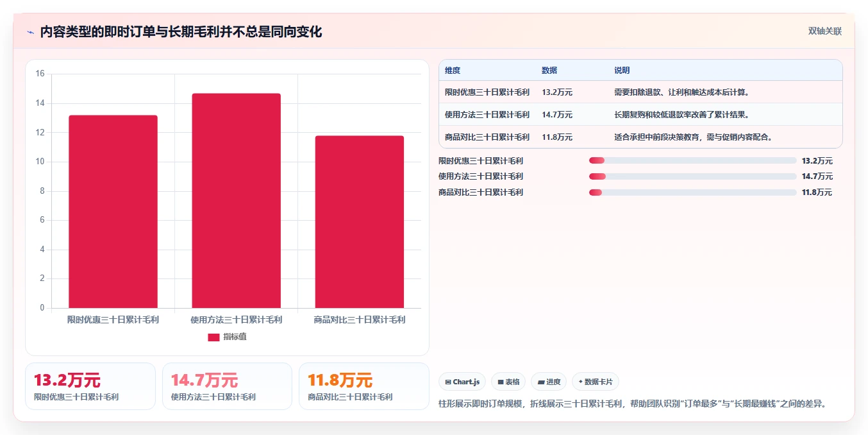Click description 适合承担中前段决策教育，需与促销内容配合。

point(694,137)
